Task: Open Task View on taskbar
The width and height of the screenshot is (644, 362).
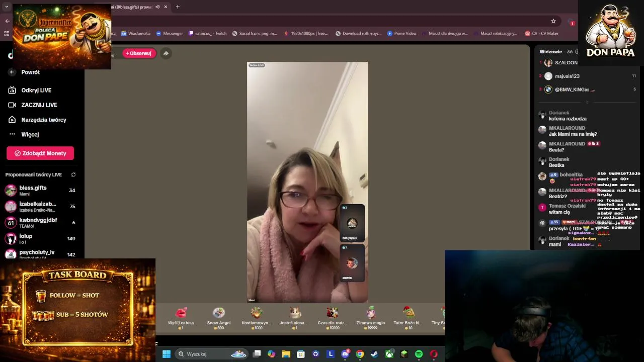Action: coord(257,354)
